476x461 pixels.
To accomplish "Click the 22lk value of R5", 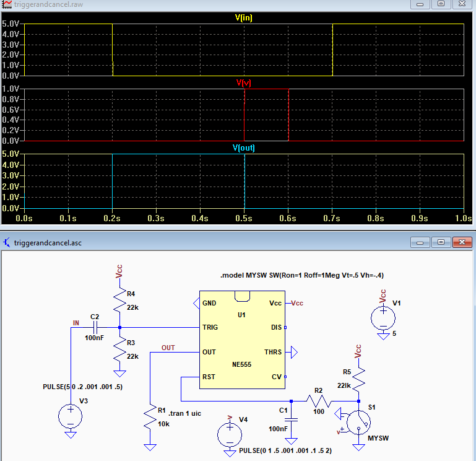I will [344, 385].
